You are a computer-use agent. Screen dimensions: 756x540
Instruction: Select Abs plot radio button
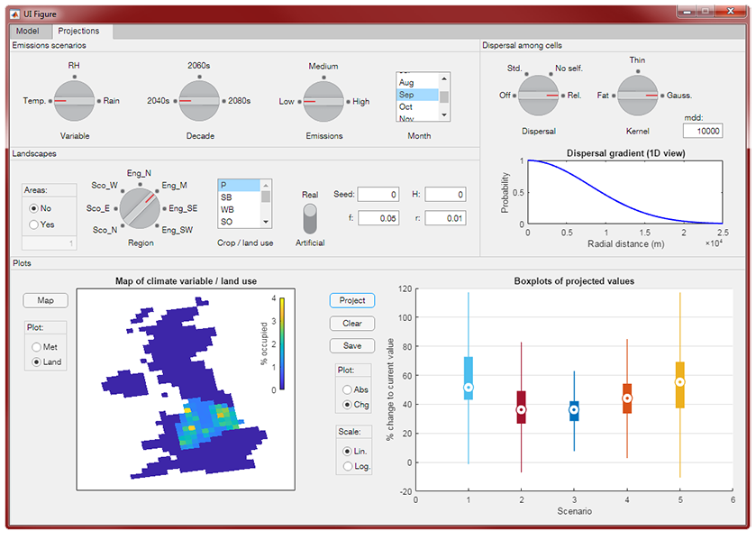pyautogui.click(x=347, y=390)
